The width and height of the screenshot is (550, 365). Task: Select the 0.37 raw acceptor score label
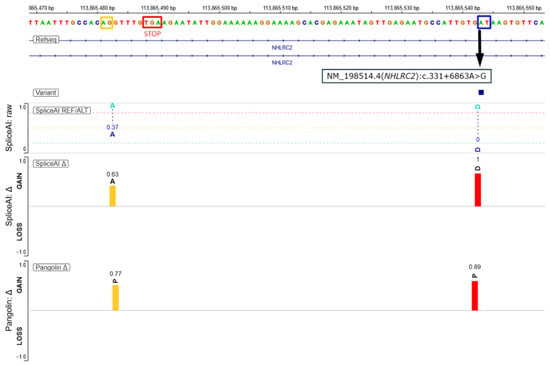coord(112,127)
